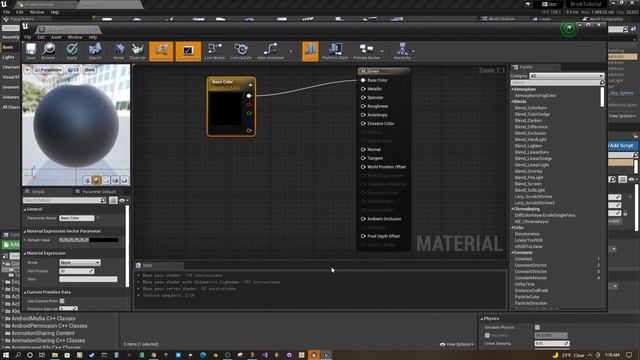Expand Default Value property arrow
Image resolution: width=640 pixels, height=360 pixels.
tap(25, 240)
